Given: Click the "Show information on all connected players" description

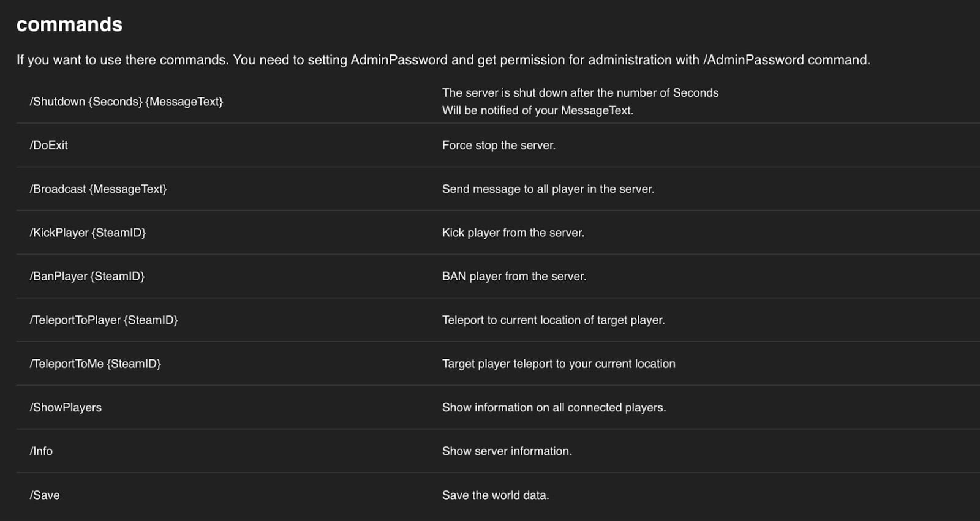Looking at the screenshot, I should coord(554,408).
